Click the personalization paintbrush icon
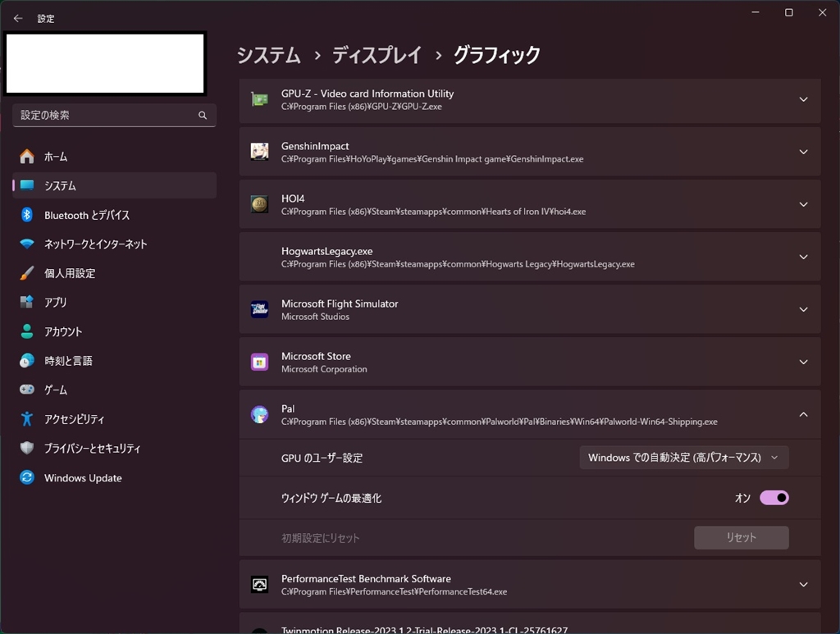Screen dimensions: 840x634 click(27, 273)
